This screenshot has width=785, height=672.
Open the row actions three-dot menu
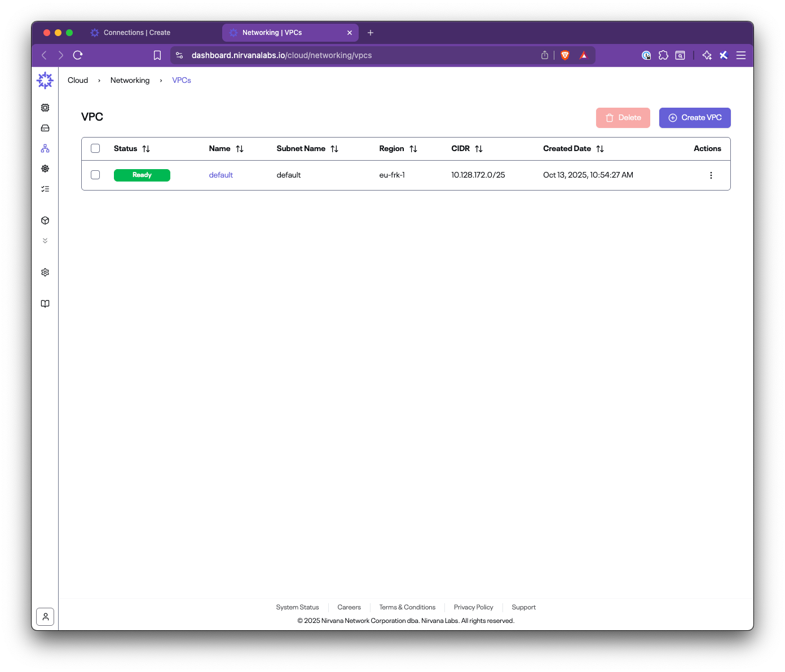711,175
